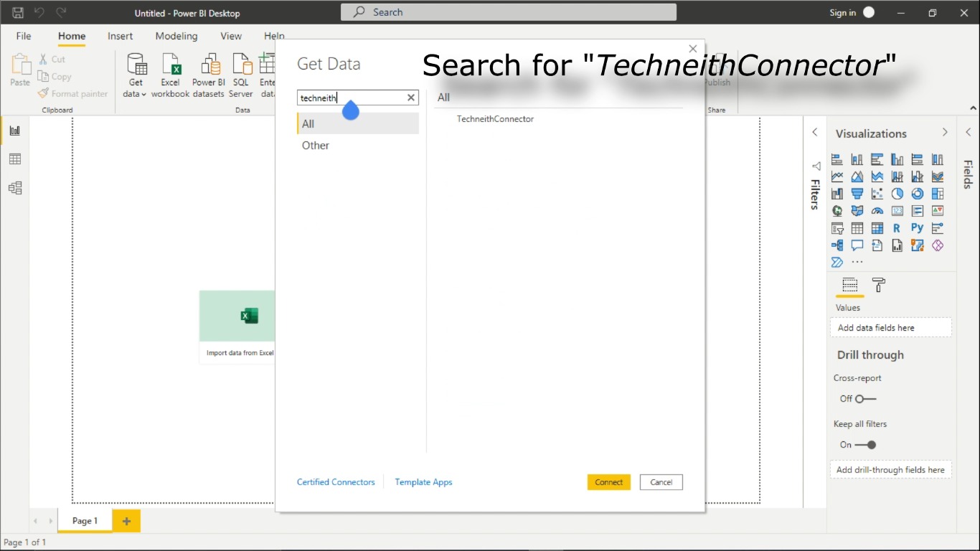Choose the area chart visual
Viewport: 980px width, 551px height.
pos(857,176)
